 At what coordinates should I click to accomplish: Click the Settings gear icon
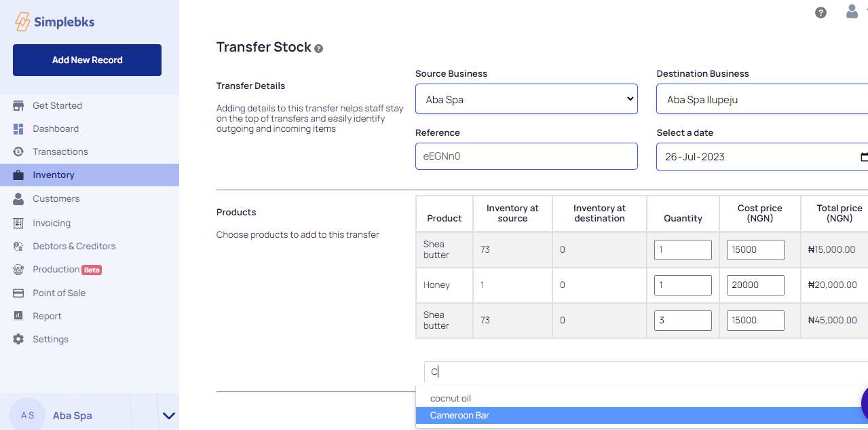pos(18,339)
